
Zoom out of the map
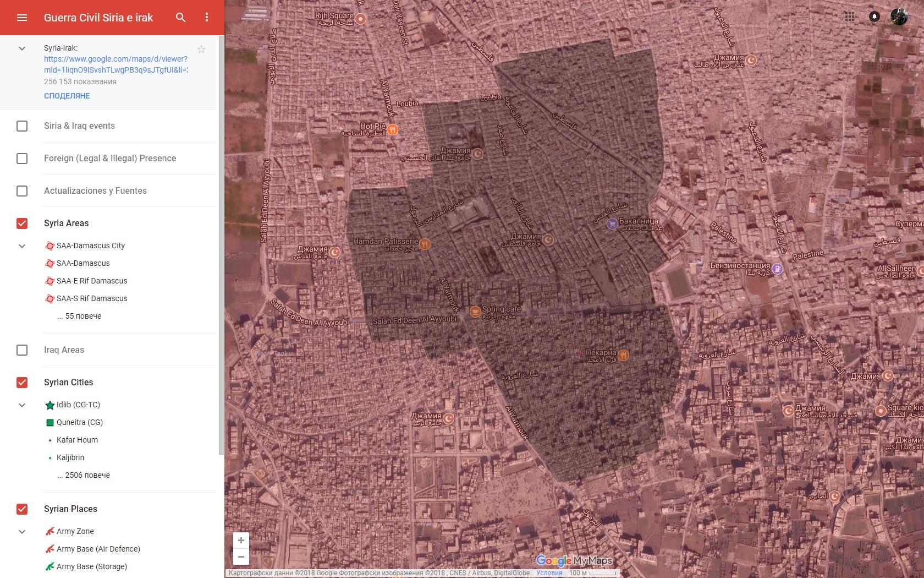pyautogui.click(x=241, y=557)
